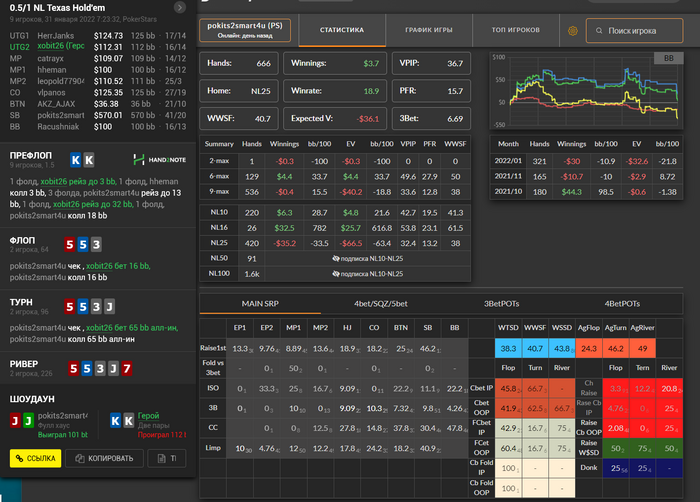Open the ТОП ИГРОКОВ tab
Image resolution: width=700 pixels, height=502 pixels.
pyautogui.click(x=516, y=30)
